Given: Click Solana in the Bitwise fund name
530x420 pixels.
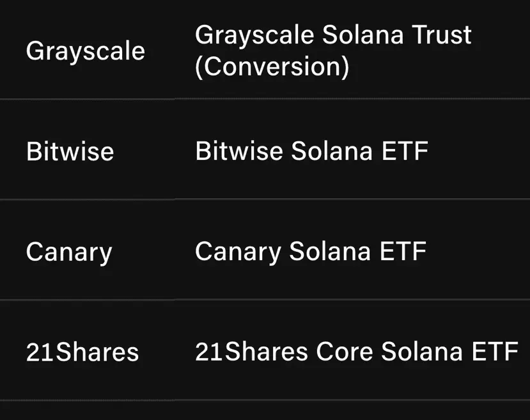Looking at the screenshot, I should click(332, 151).
